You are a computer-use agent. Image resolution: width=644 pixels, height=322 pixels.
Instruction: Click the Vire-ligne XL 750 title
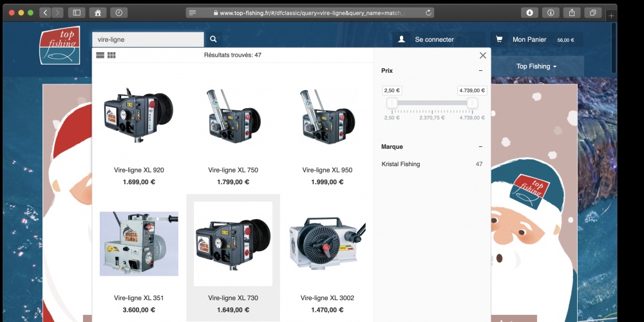tap(233, 170)
